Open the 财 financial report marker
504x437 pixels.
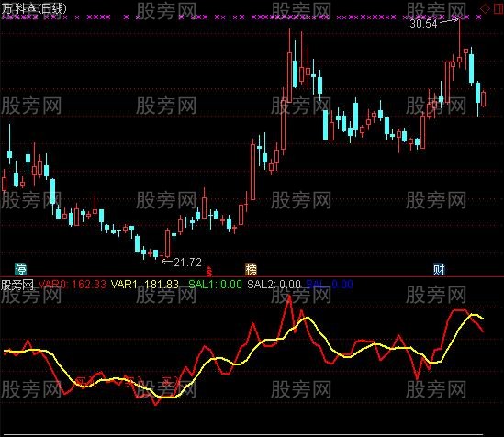439,269
